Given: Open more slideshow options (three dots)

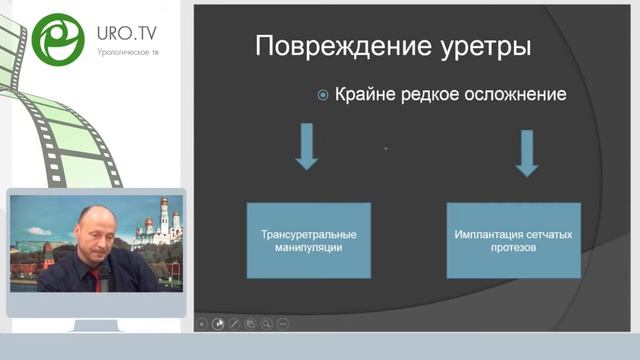Looking at the screenshot, I should tap(283, 324).
